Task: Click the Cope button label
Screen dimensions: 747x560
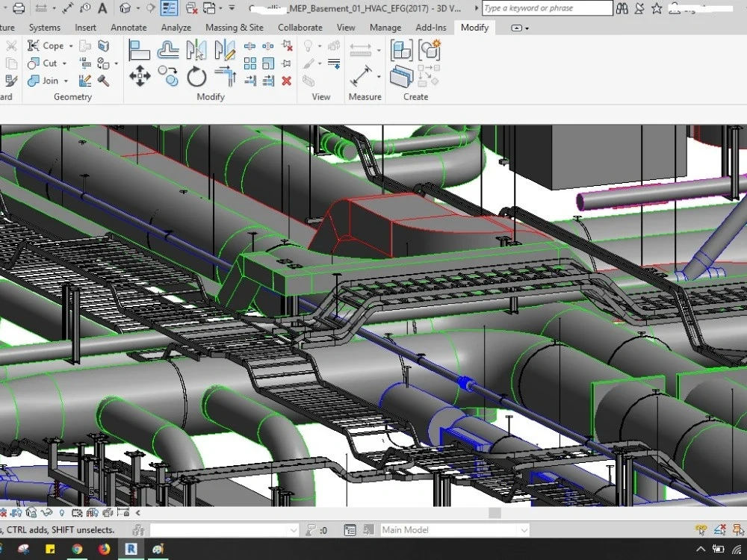Action: point(53,46)
